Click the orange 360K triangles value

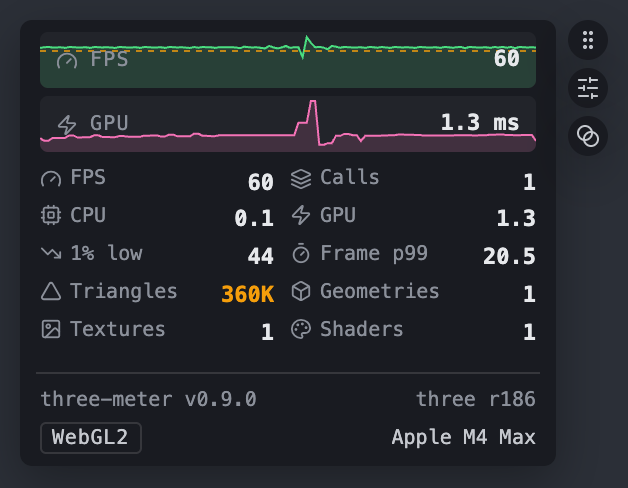248,294
